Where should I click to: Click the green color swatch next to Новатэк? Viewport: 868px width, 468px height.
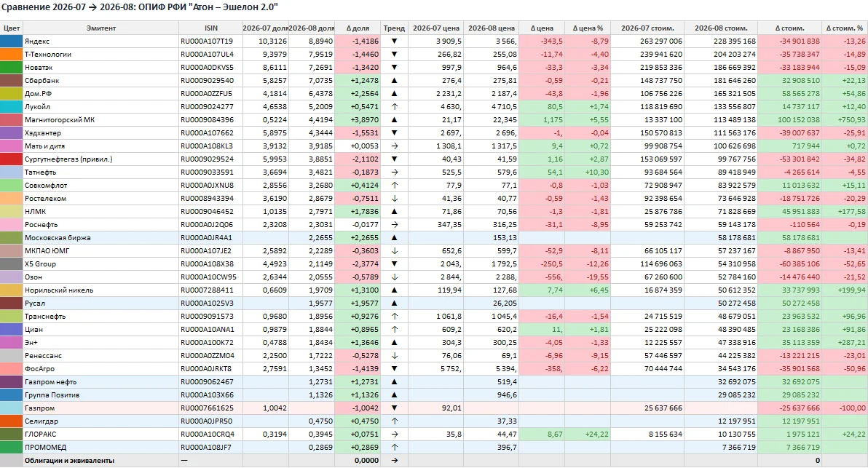pyautogui.click(x=11, y=68)
